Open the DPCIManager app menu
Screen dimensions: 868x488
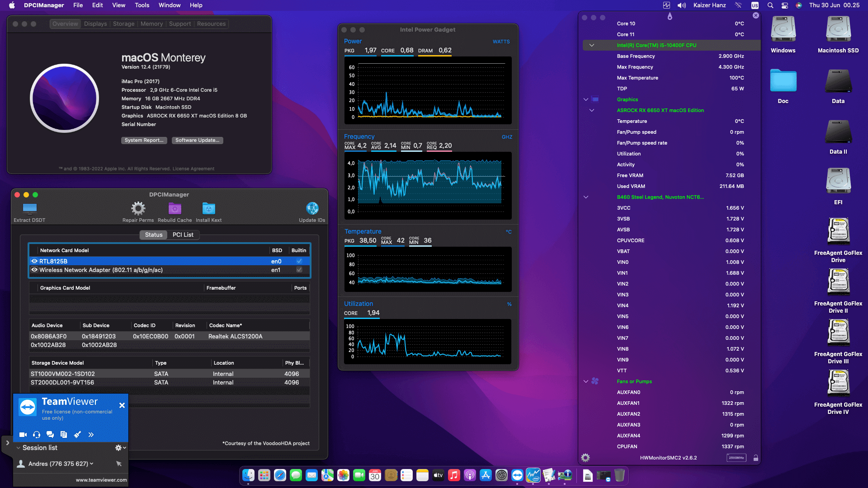[x=44, y=5]
